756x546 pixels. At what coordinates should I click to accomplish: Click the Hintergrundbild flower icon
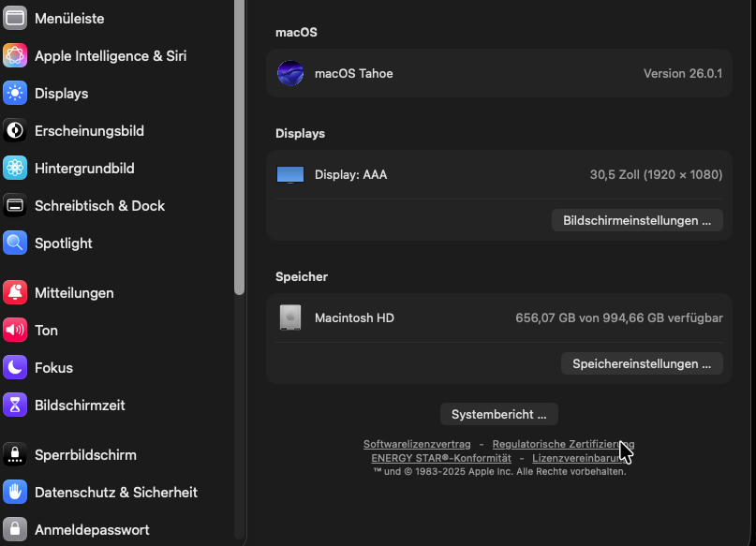[x=15, y=169]
